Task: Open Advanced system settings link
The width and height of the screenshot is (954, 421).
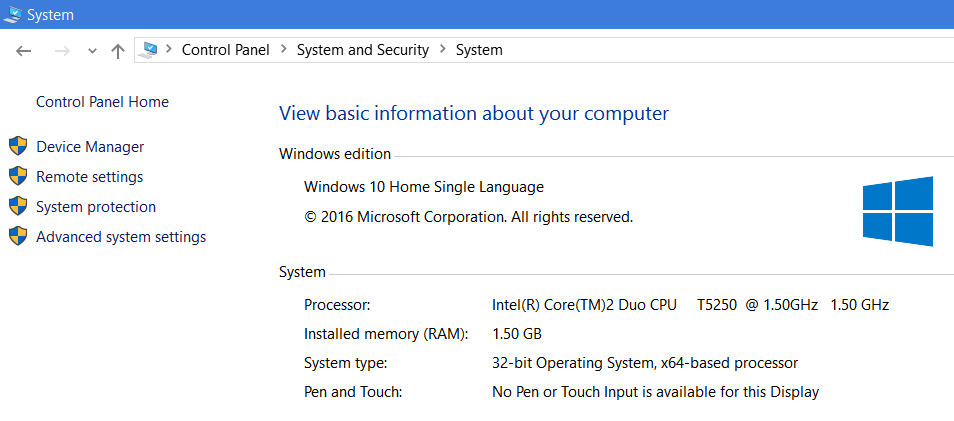Action: pos(121,237)
